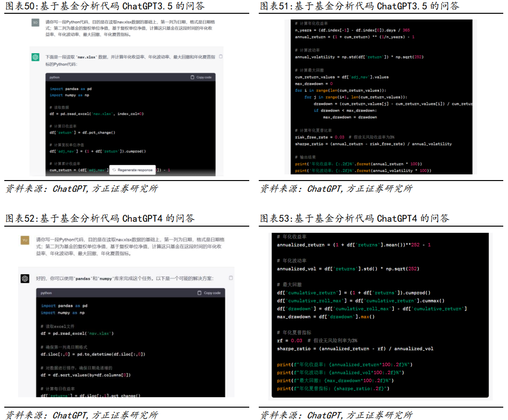Click the print line with 年化夏普指标 sharpe_ratio

point(333,389)
